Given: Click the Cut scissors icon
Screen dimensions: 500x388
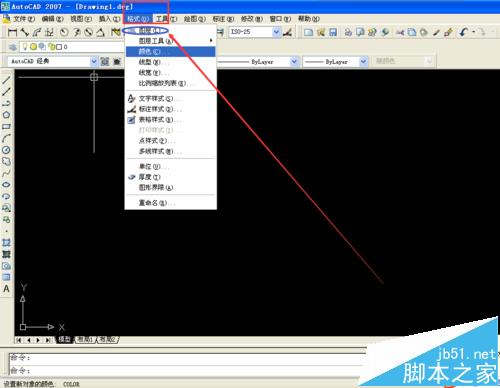Looking at the screenshot, I should [400, 32].
